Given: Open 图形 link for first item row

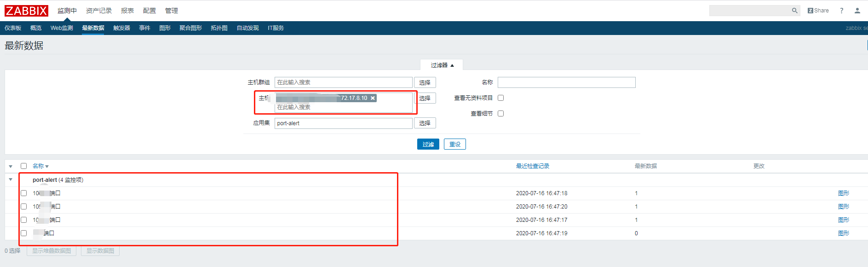Looking at the screenshot, I should click(843, 193).
